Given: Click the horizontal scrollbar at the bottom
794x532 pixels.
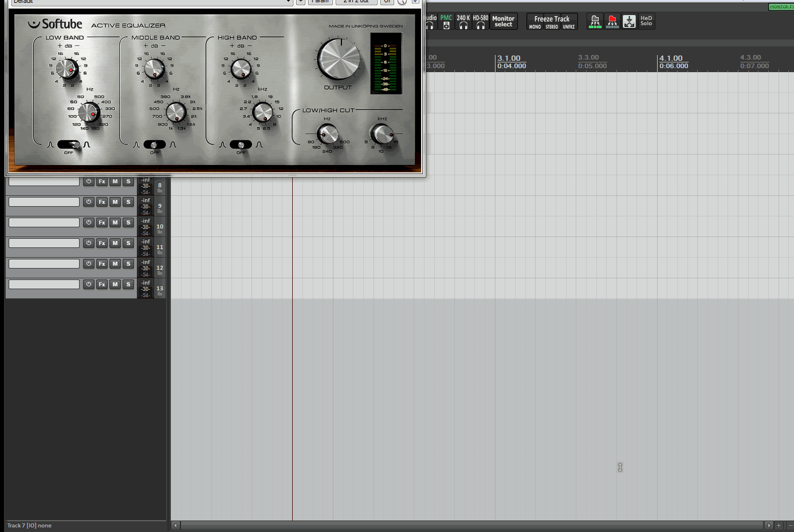Looking at the screenshot, I should pyautogui.click(x=472, y=525).
